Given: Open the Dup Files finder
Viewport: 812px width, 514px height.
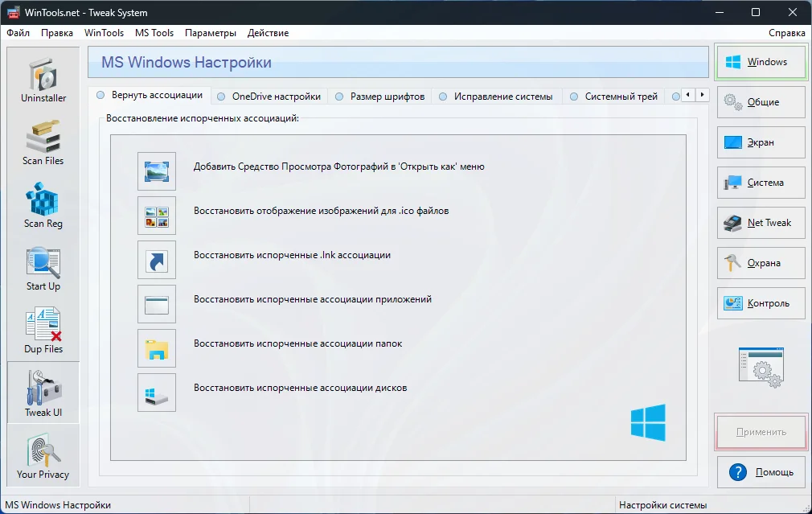Looking at the screenshot, I should point(43,331).
